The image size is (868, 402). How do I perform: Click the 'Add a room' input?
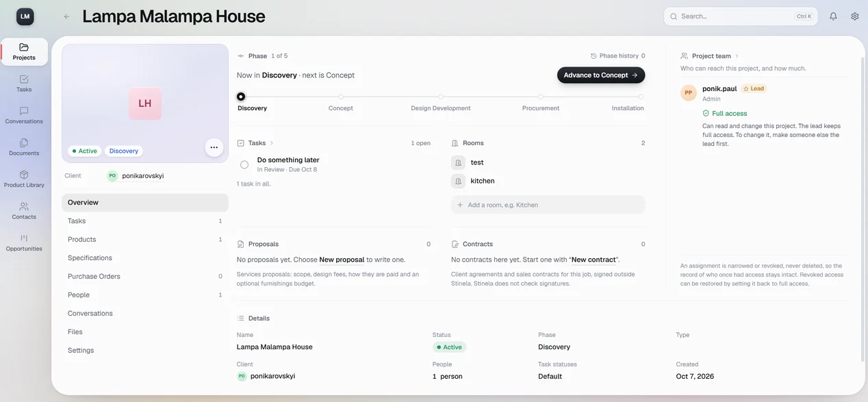(548, 205)
